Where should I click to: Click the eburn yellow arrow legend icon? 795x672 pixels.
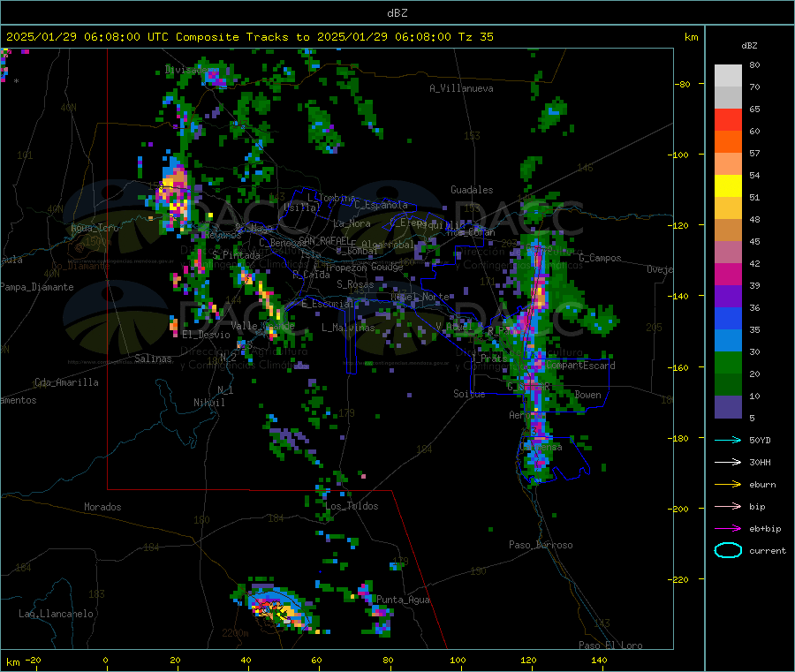coord(728,485)
